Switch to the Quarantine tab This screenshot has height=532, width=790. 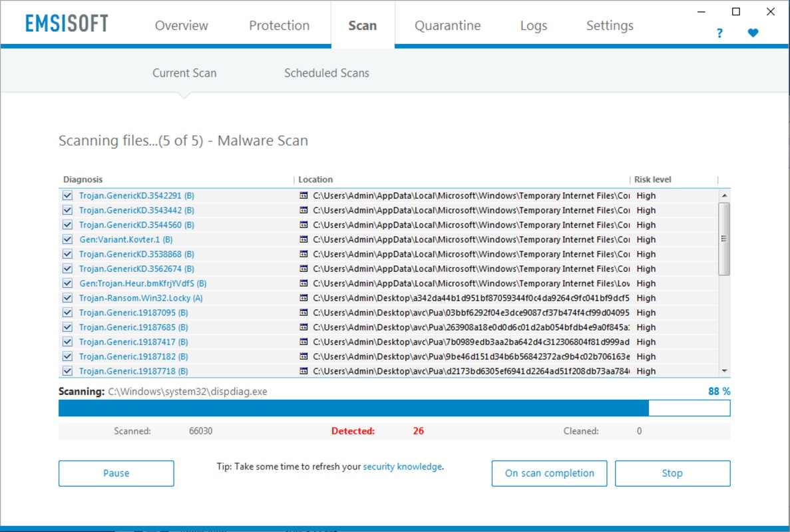click(x=447, y=26)
